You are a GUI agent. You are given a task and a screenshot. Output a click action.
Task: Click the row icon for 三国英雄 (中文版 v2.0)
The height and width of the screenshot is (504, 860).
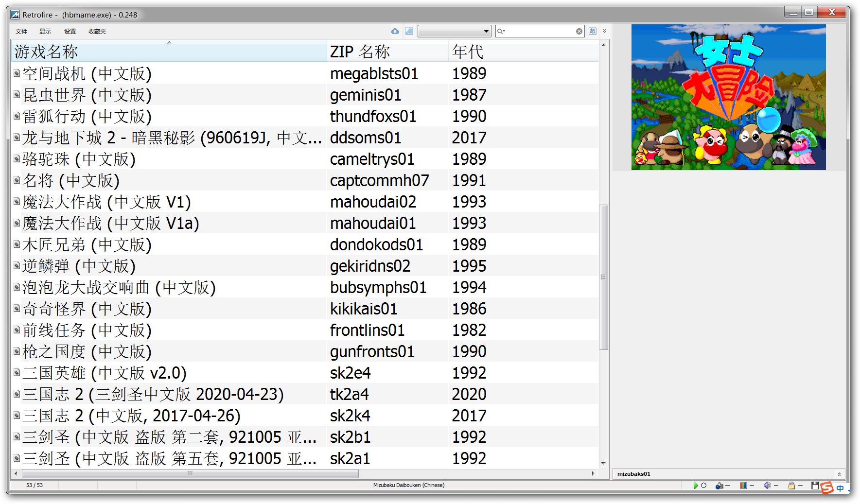tap(17, 372)
